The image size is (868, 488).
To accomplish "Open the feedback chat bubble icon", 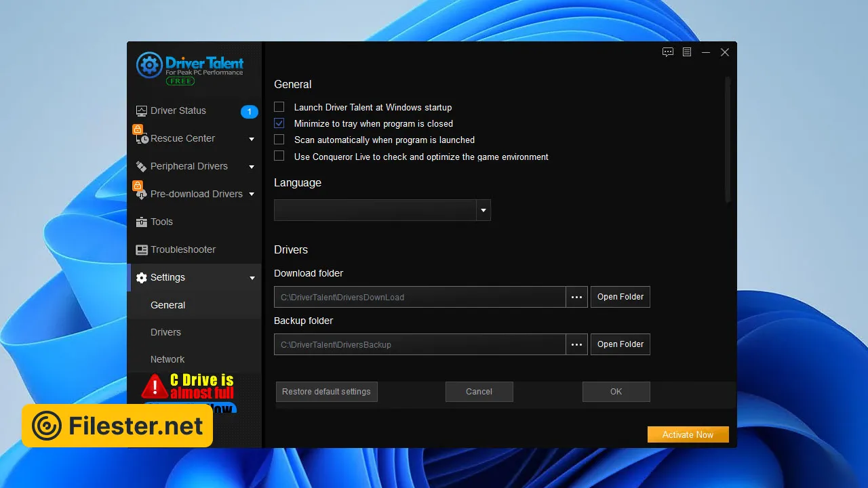I will tap(668, 52).
